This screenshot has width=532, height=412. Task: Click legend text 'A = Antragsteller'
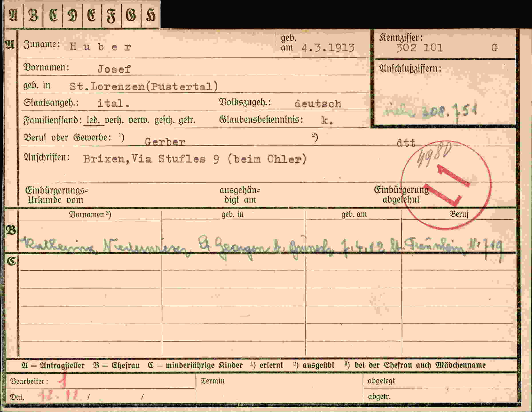click(x=53, y=365)
